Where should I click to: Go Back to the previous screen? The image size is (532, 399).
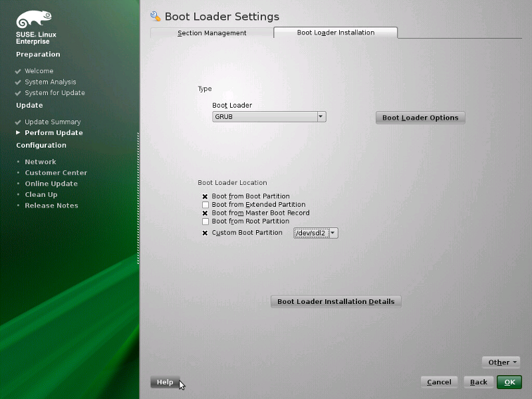click(479, 382)
